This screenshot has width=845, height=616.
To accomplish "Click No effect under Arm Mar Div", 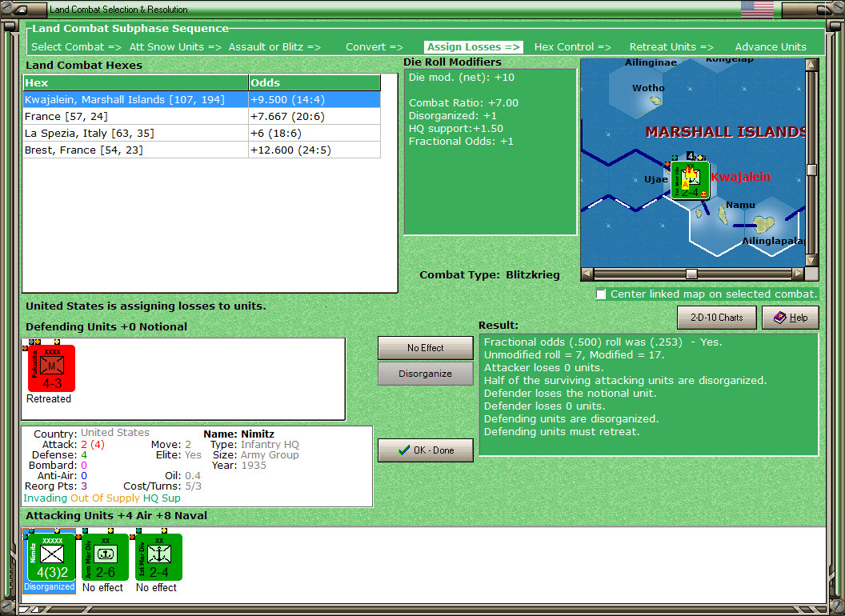I will [x=102, y=587].
